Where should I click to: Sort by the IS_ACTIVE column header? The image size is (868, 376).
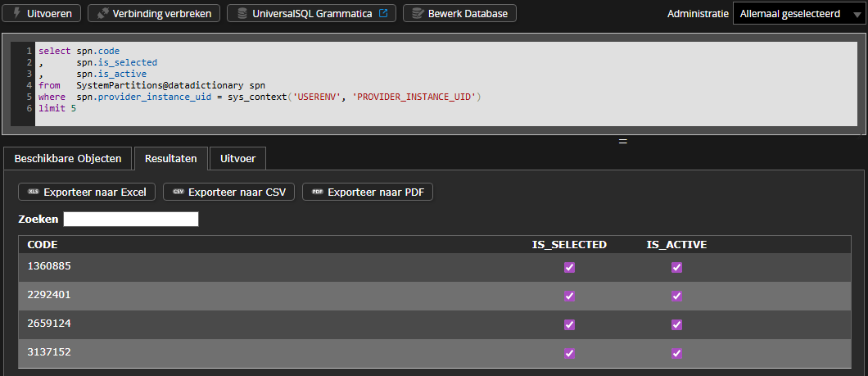676,245
